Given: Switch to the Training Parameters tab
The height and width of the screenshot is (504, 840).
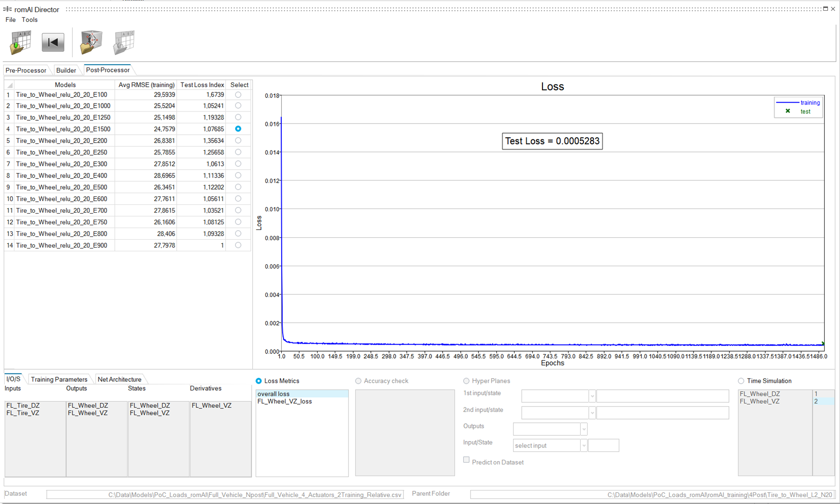Looking at the screenshot, I should point(59,380).
